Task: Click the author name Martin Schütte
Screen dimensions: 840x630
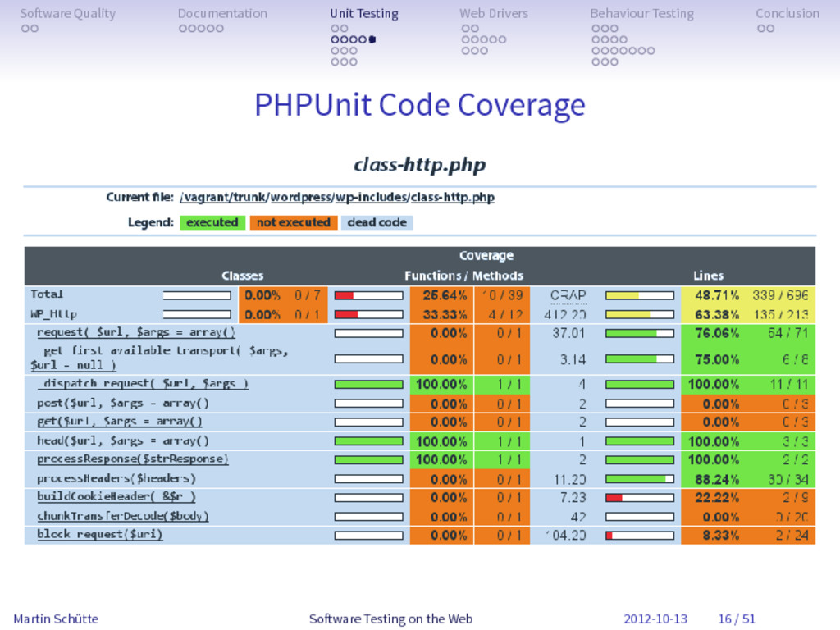Action: click(x=56, y=619)
